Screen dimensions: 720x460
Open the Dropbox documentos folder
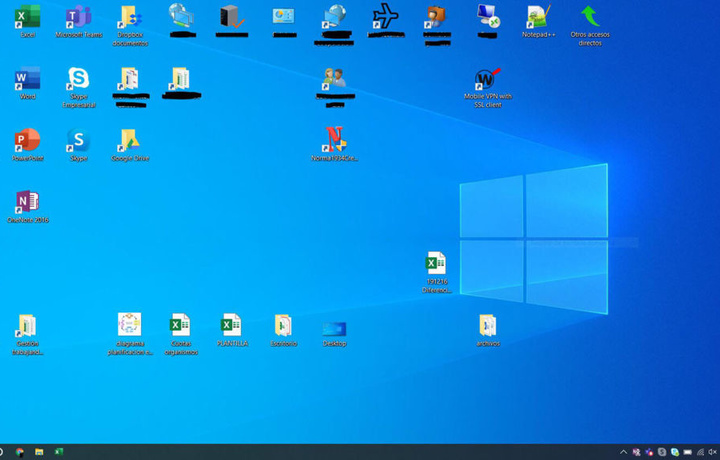[130, 25]
